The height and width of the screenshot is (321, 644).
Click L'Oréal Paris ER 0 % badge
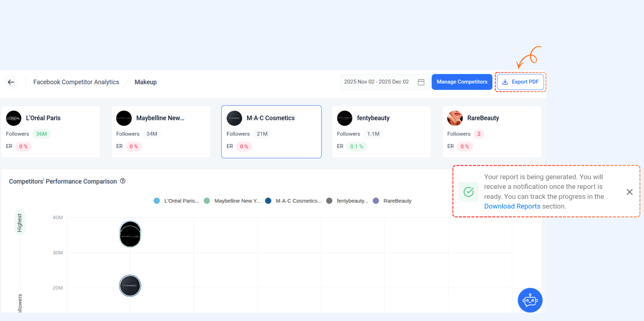click(x=23, y=147)
